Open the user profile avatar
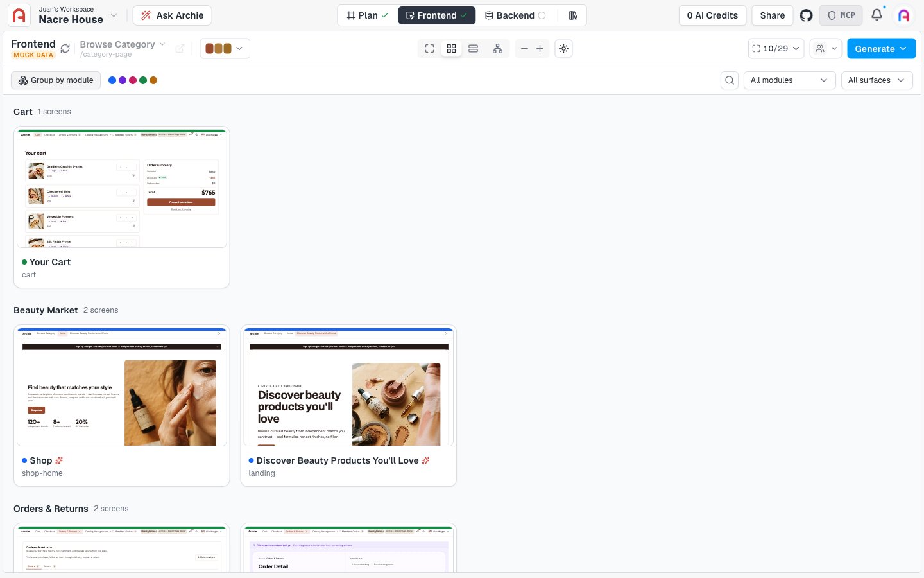This screenshot has height=578, width=924. [903, 15]
